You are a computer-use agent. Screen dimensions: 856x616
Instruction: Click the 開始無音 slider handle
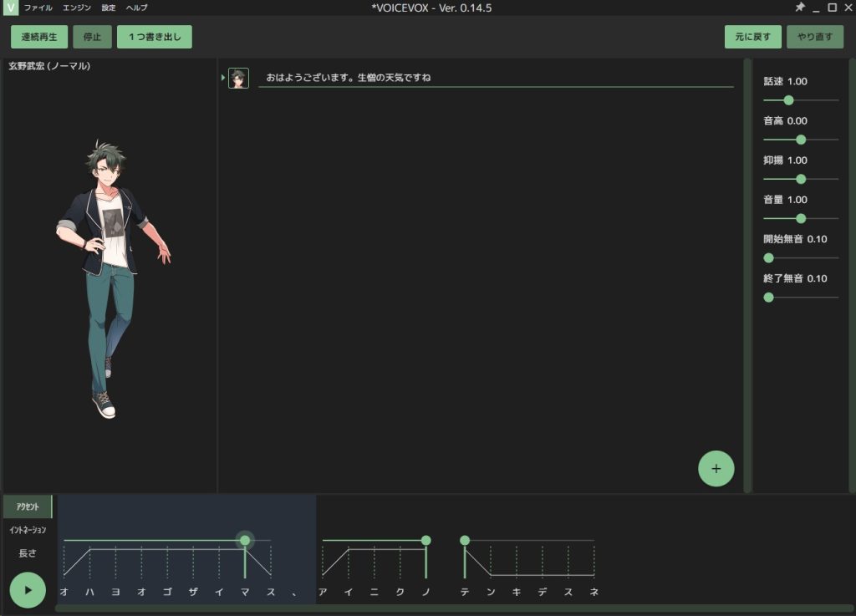point(769,258)
